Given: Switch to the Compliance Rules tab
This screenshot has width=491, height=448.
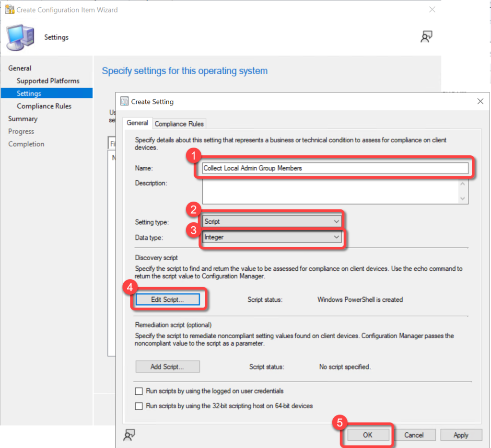Looking at the screenshot, I should [179, 124].
